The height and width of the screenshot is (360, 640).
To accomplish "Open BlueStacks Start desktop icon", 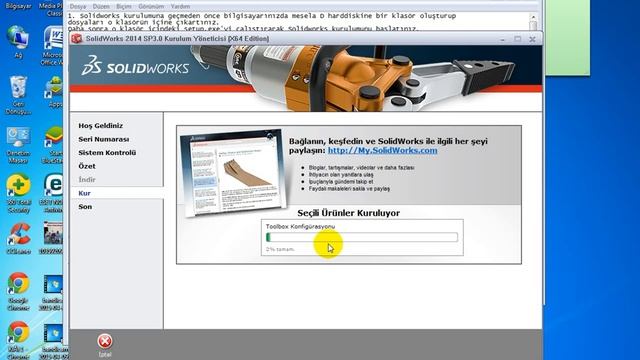I will pos(53,145).
